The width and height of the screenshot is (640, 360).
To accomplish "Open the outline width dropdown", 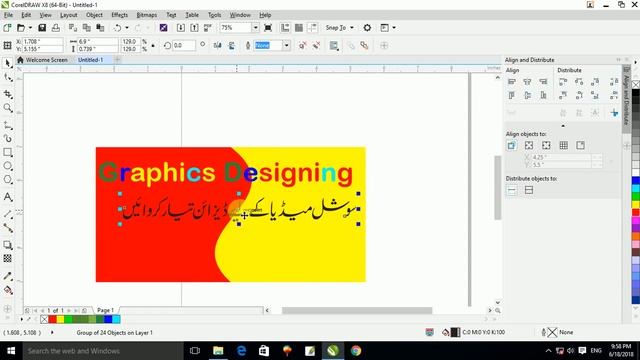I will point(287,45).
